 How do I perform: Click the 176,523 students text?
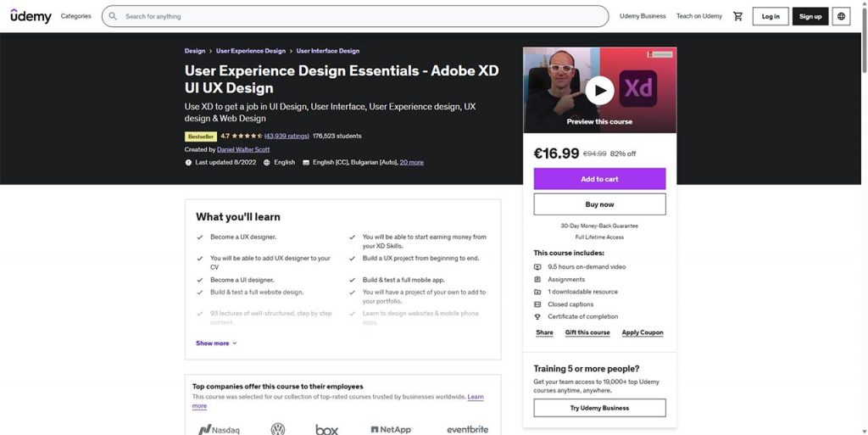click(x=337, y=137)
